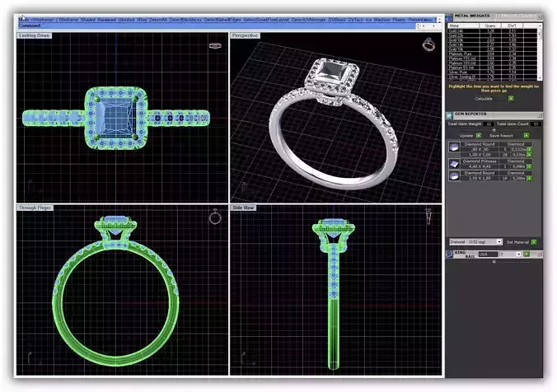Select the 'Silver Pure' metal row
This screenshot has width=557, height=392.
[493, 72]
